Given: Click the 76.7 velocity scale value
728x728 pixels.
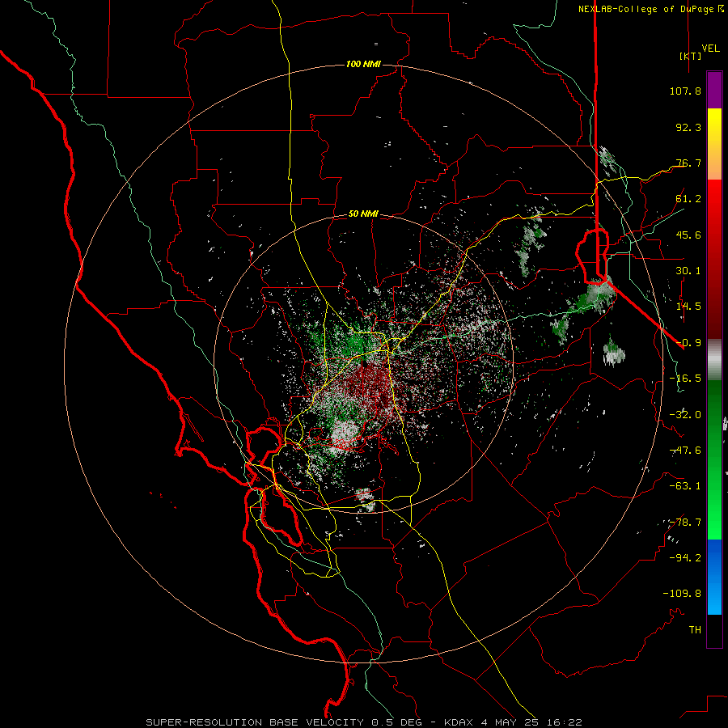Looking at the screenshot, I should point(688,163).
